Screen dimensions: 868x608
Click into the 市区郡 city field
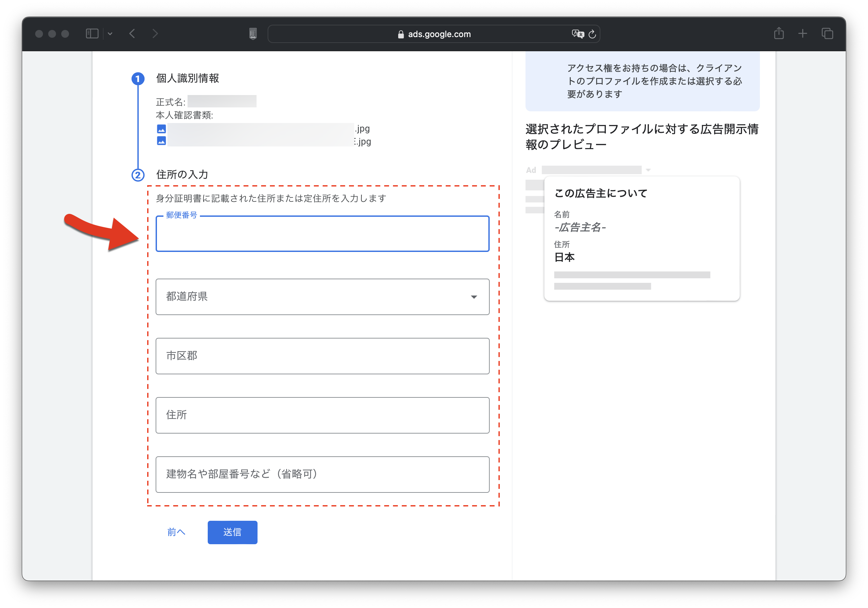(x=322, y=356)
